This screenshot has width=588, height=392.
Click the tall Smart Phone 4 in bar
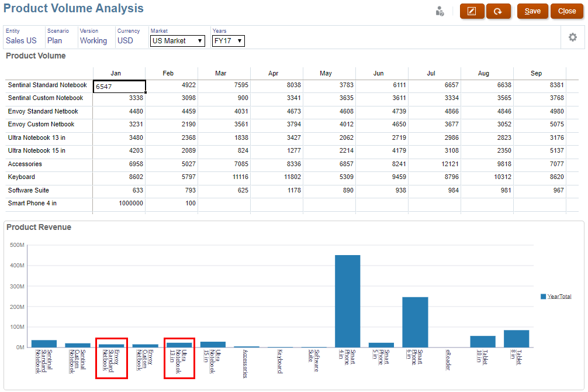pyautogui.click(x=347, y=298)
